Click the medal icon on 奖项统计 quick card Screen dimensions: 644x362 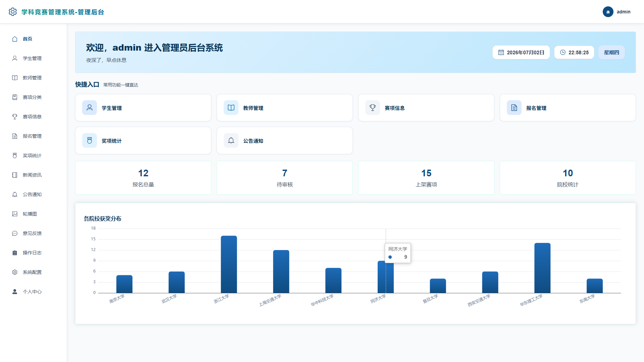click(x=90, y=140)
